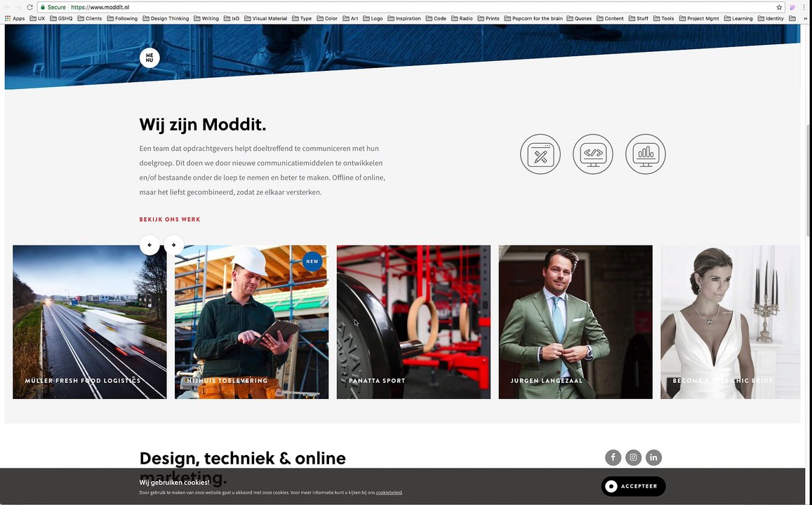Open the Panatta Sport project card
This screenshot has height=505, width=812.
coord(413,322)
